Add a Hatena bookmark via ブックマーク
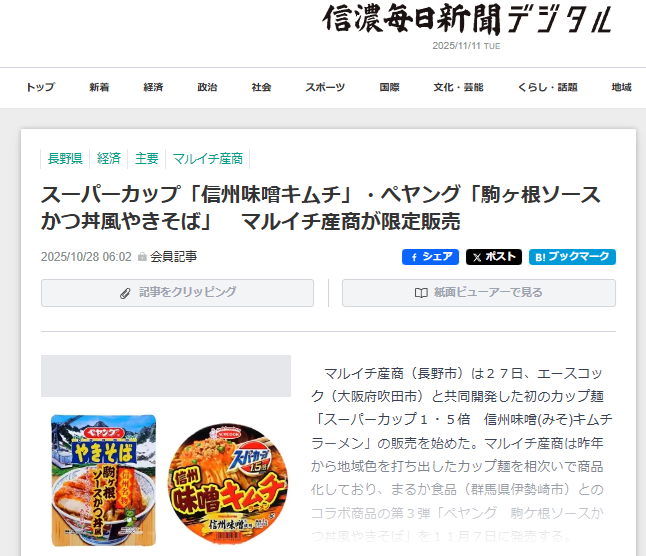The image size is (646, 556). (572, 257)
